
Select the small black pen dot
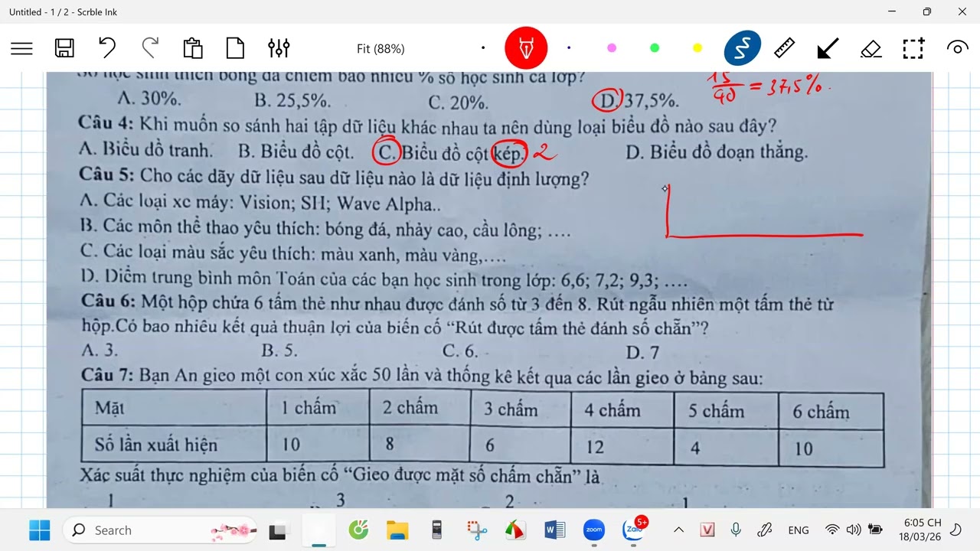(x=483, y=48)
